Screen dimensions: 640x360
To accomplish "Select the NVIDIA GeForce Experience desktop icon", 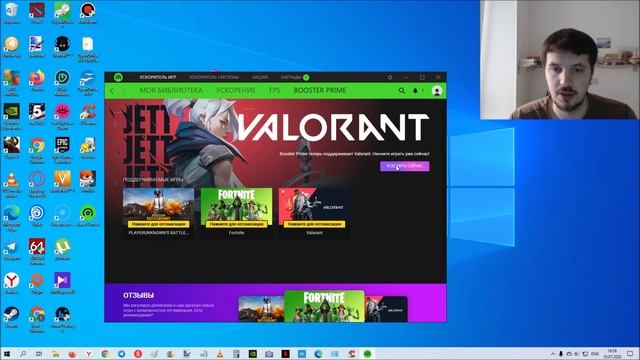I will pyautogui.click(x=11, y=115).
